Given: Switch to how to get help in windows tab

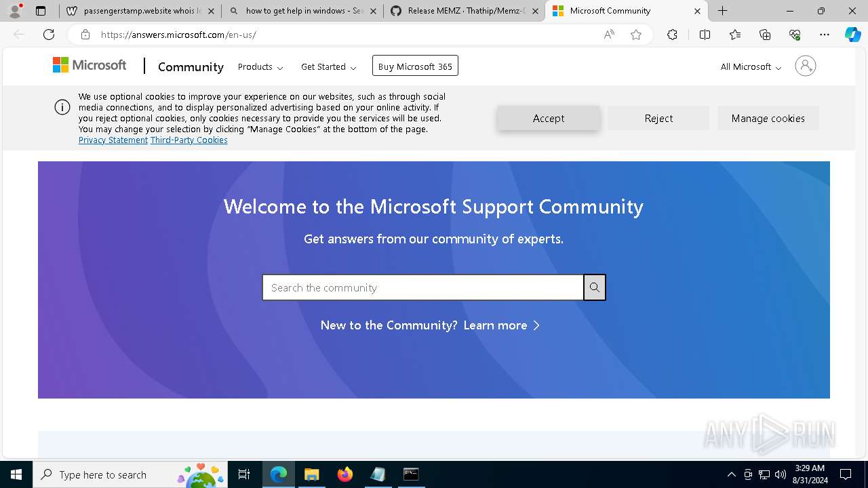Looking at the screenshot, I should tap(303, 11).
